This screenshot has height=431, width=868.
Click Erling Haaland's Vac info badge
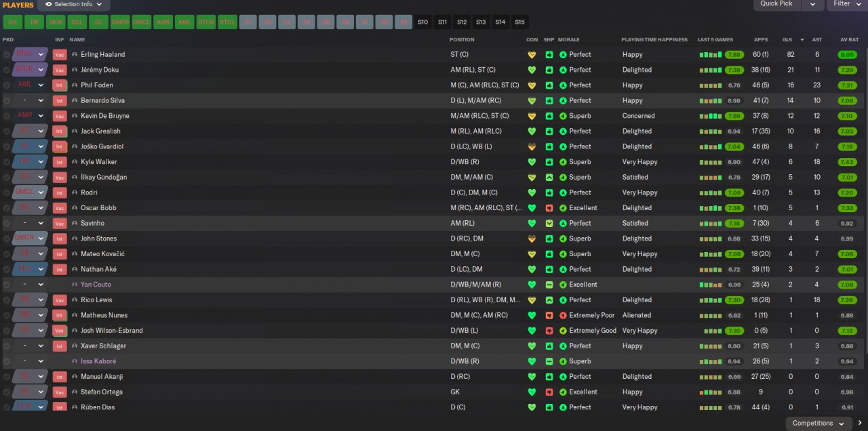tap(60, 54)
